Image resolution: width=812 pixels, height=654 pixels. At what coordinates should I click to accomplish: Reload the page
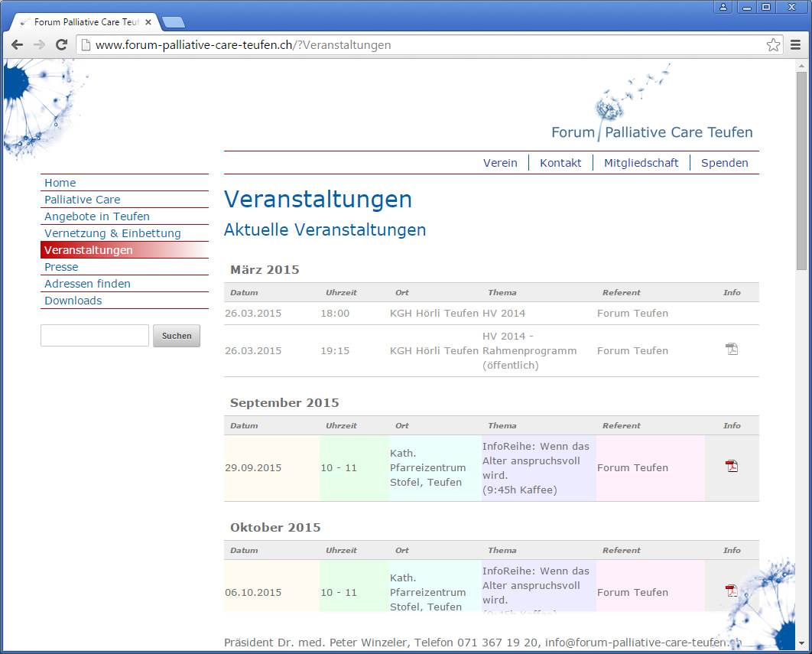61,45
